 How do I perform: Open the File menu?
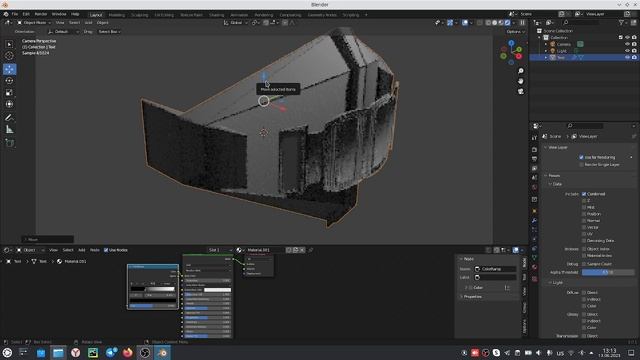[15, 14]
